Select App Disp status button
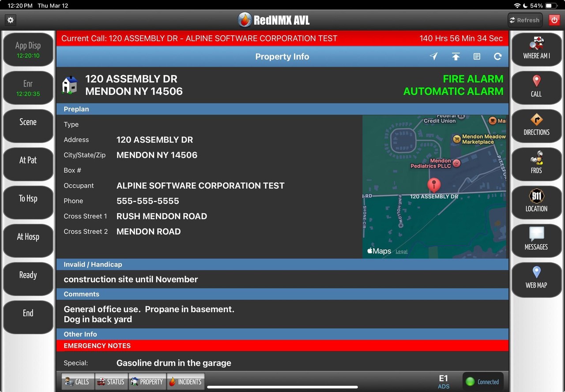 pyautogui.click(x=28, y=49)
